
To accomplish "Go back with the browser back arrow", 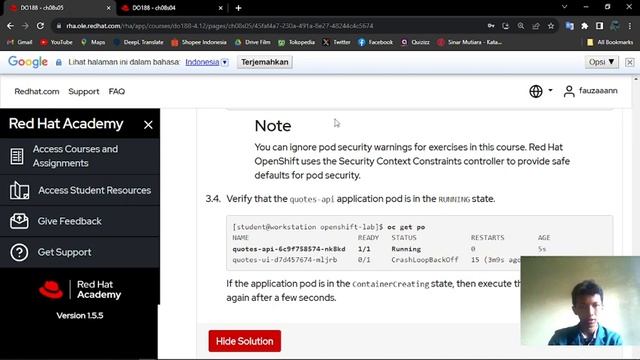I will pyautogui.click(x=10, y=26).
